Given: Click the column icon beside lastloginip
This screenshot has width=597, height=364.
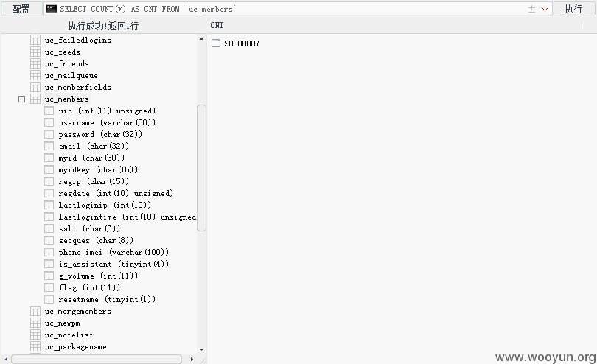Looking at the screenshot, I should pos(49,206).
